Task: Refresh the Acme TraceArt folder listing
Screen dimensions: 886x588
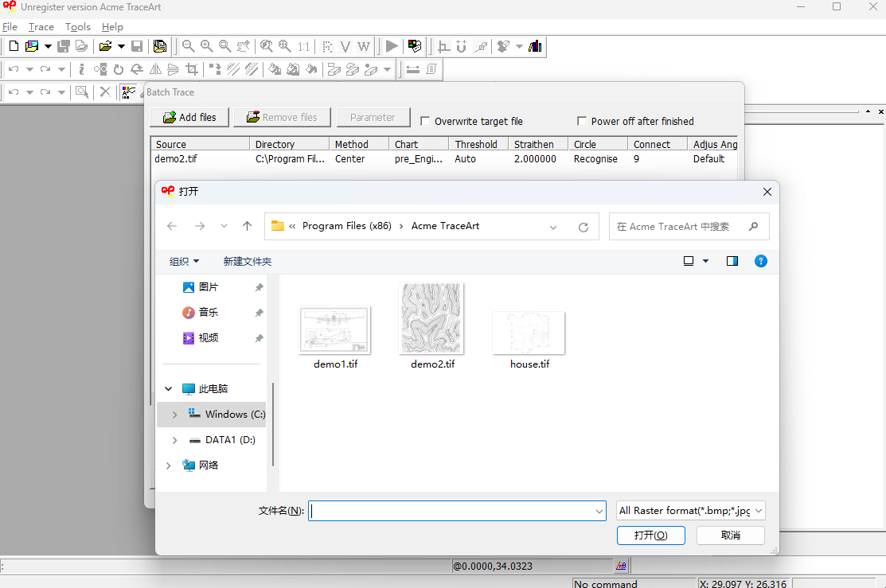Action: [584, 227]
